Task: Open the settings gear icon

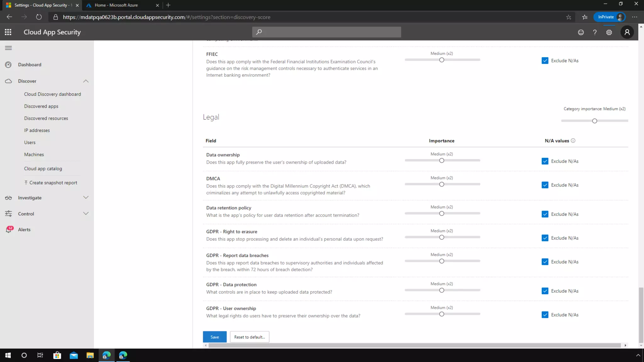Action: pos(609,32)
